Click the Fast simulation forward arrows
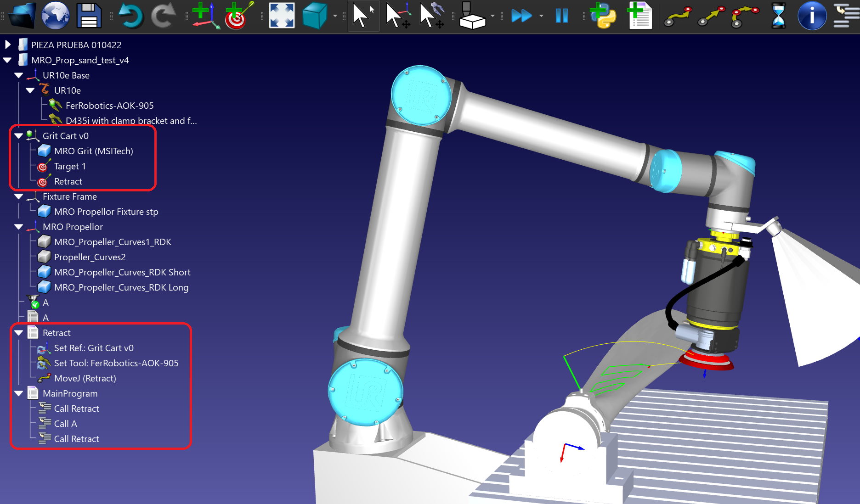860x504 pixels. point(521,16)
